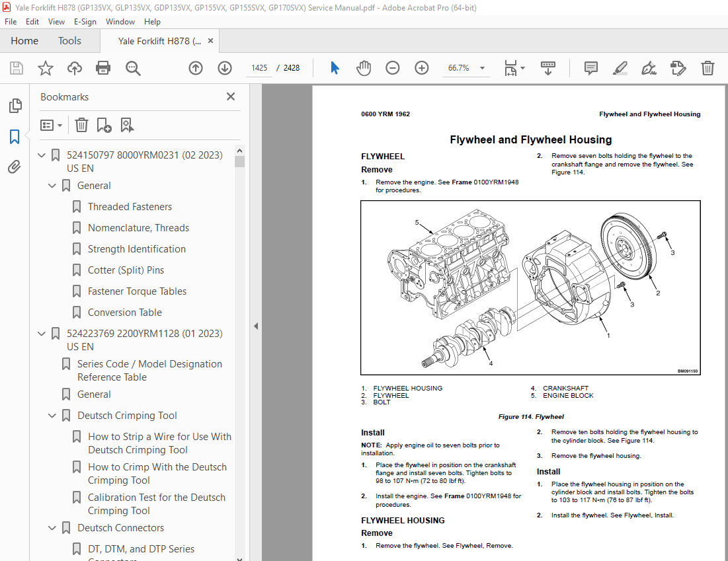
Task: Open the View menu
Action: [56, 22]
